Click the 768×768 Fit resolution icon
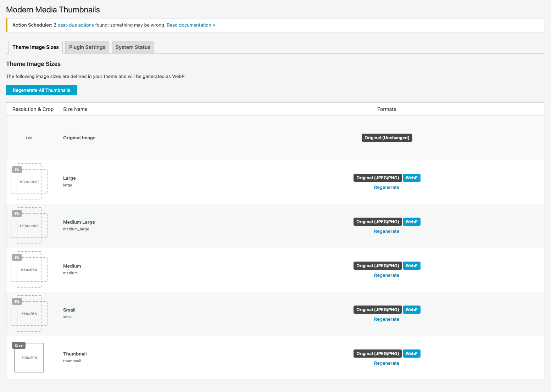 coord(29,314)
